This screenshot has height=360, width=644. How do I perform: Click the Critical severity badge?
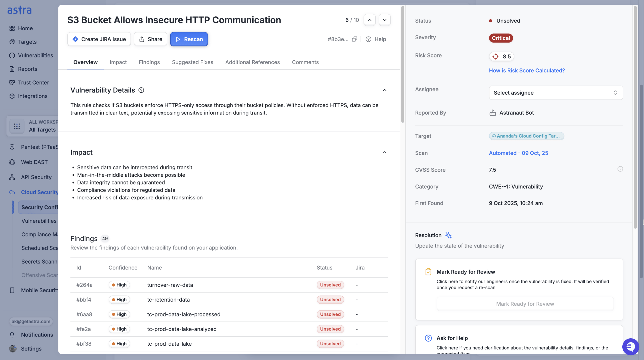pos(501,38)
